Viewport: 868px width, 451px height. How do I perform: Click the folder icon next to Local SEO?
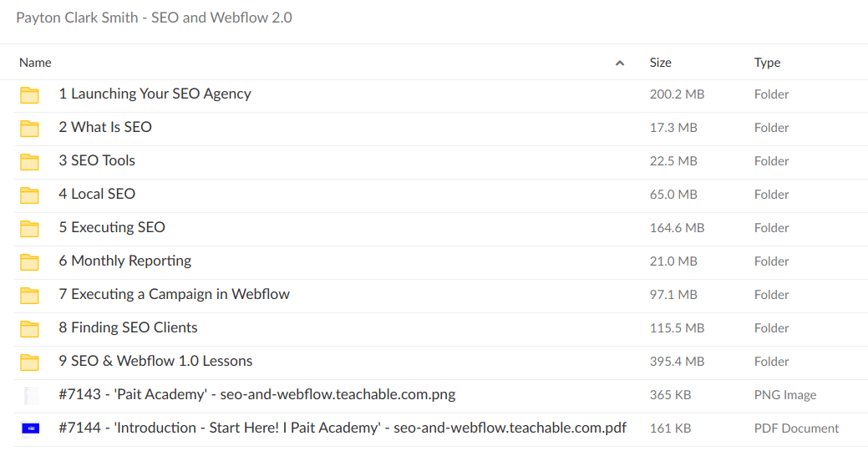[x=30, y=195]
